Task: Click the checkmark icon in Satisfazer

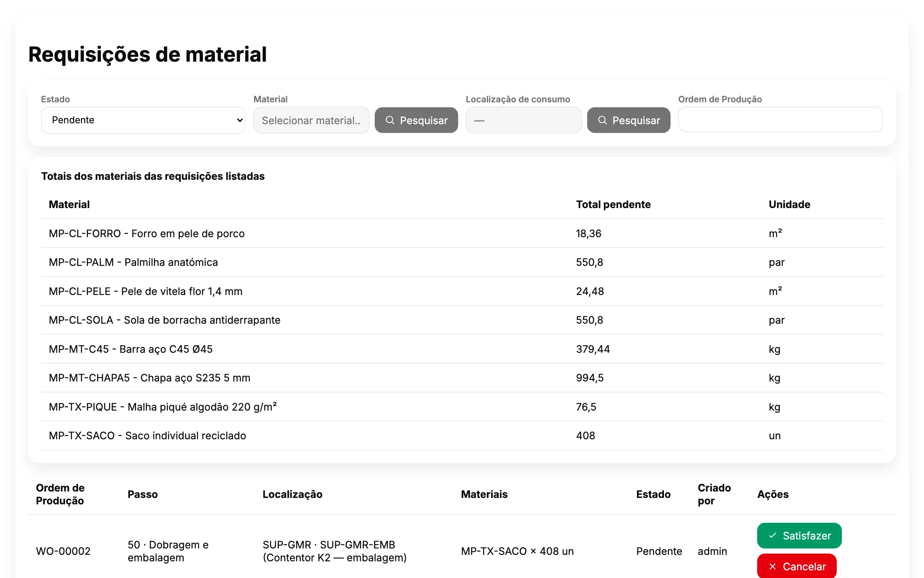Action: pos(773,536)
